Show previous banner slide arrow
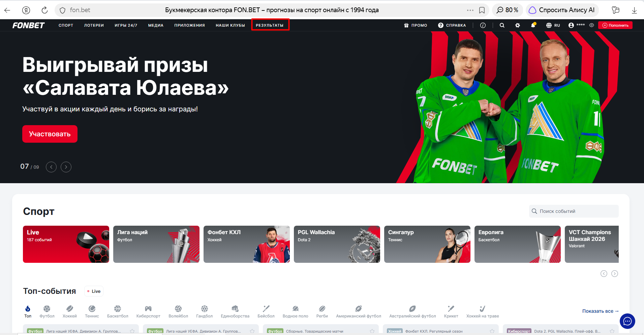Screen dimensions: 644x335 tap(51, 167)
